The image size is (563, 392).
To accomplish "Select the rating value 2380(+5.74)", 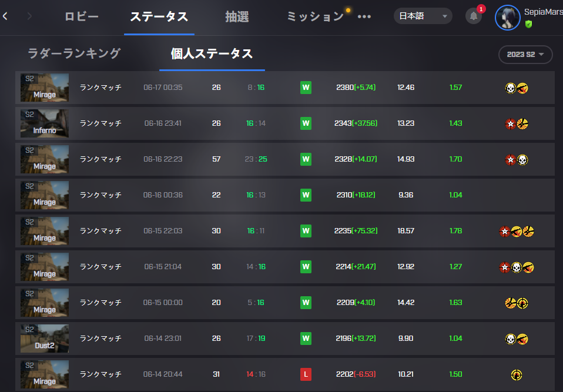I will point(356,87).
